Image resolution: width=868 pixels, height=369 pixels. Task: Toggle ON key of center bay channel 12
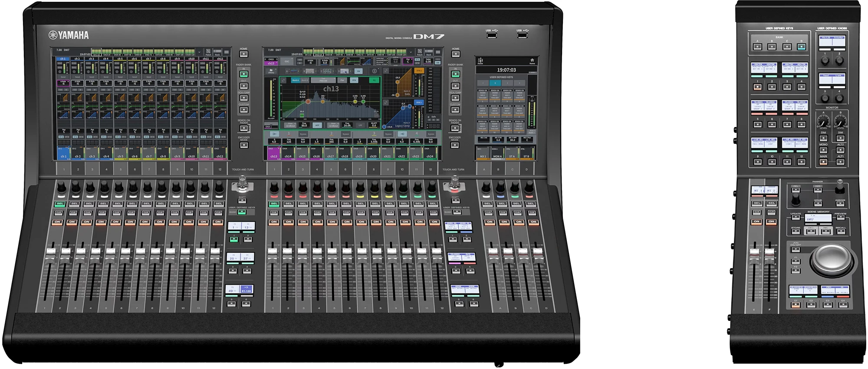[x=434, y=222]
